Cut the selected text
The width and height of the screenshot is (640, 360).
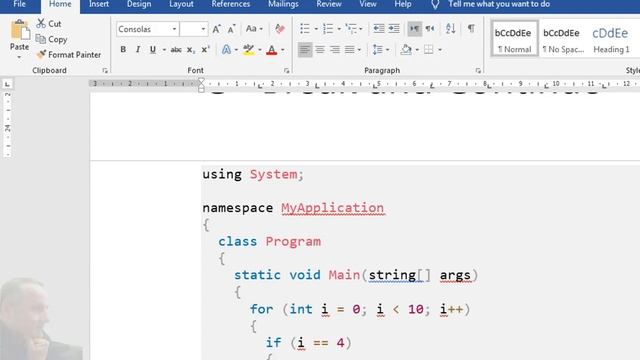[x=49, y=24]
